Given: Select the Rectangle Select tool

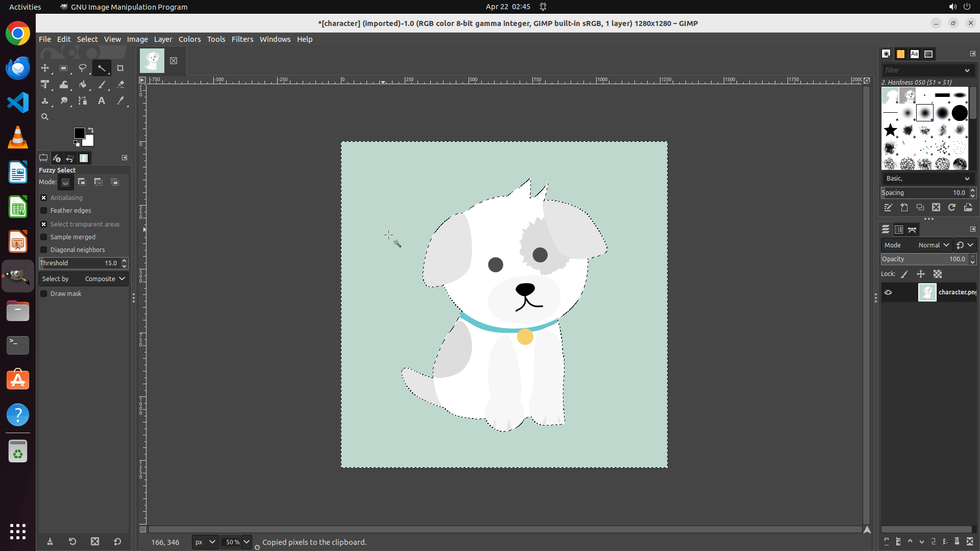Looking at the screenshot, I should tap(64, 68).
